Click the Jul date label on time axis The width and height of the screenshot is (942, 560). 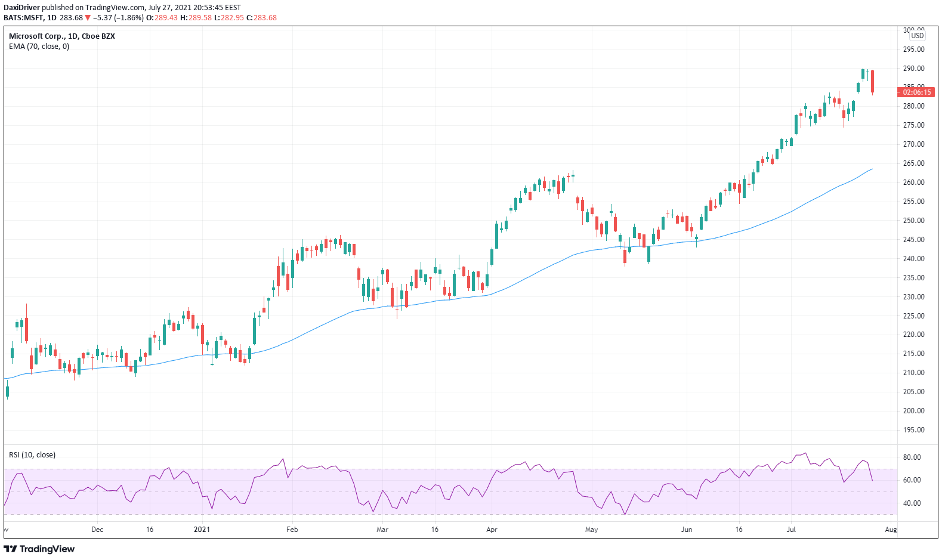tap(791, 530)
